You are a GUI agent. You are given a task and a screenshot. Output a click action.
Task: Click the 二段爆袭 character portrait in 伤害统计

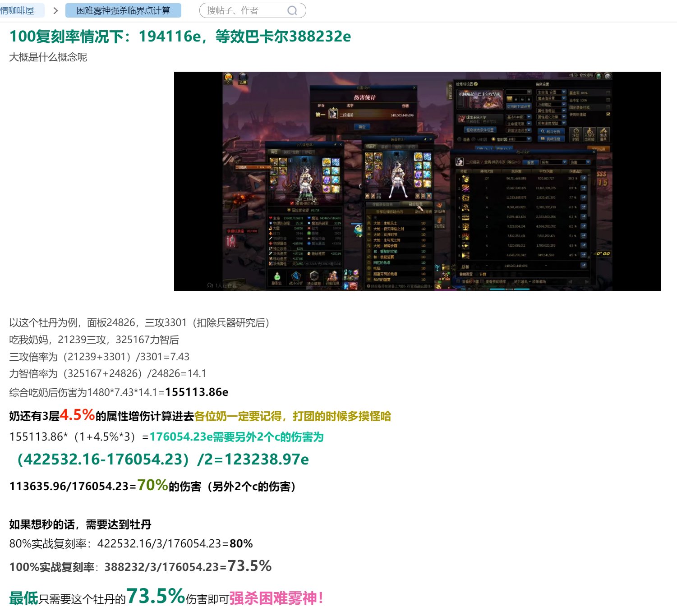tap(333, 114)
